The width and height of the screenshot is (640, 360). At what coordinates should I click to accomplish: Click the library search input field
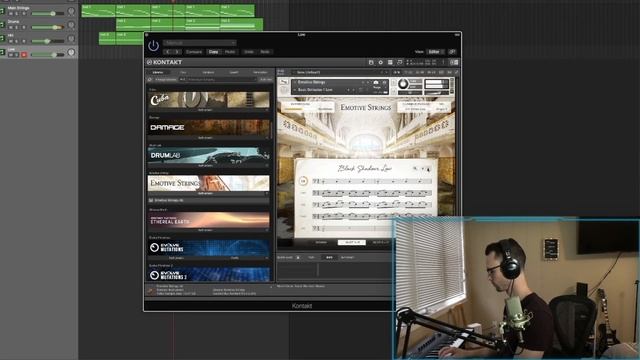pos(222,80)
